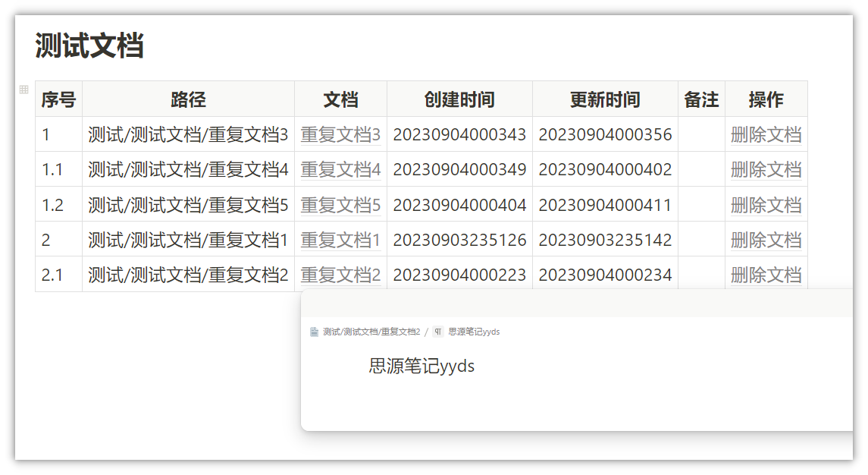Click the 序号 column header
The height and width of the screenshot is (475, 868).
tap(58, 99)
